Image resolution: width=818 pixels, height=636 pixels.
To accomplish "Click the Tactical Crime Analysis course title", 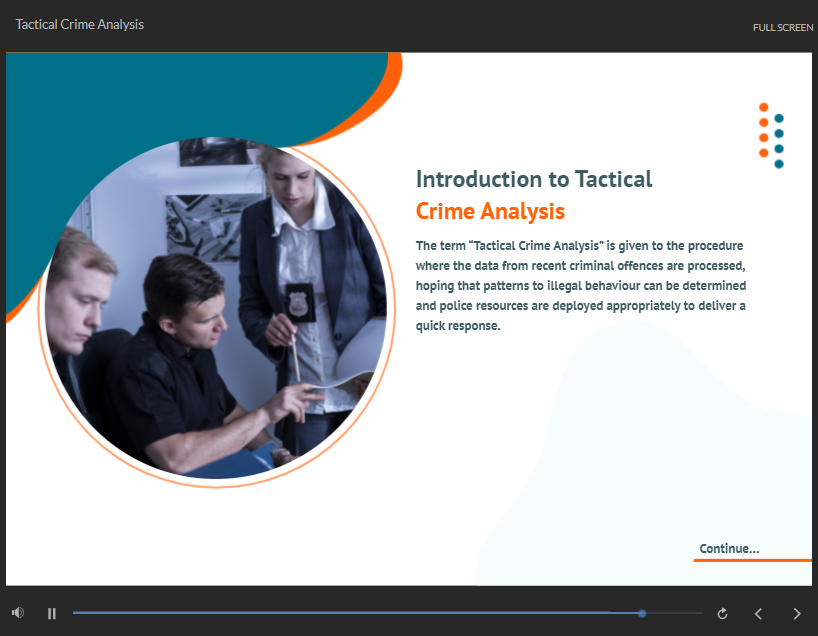I will (80, 25).
